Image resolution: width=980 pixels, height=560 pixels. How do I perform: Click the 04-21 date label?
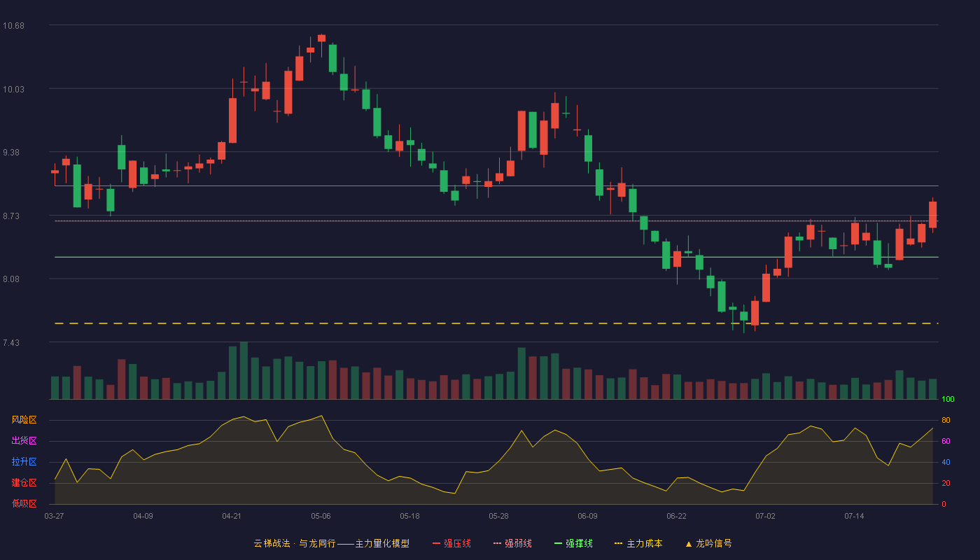coord(232,516)
